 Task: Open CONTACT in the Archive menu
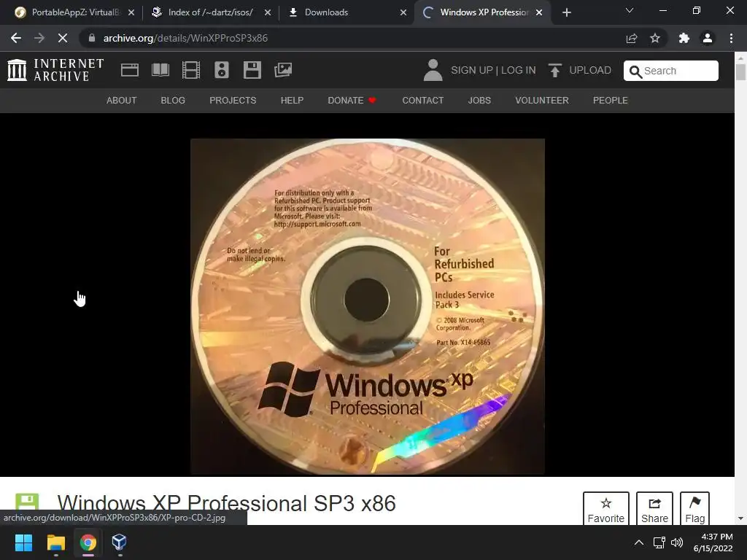coord(422,101)
